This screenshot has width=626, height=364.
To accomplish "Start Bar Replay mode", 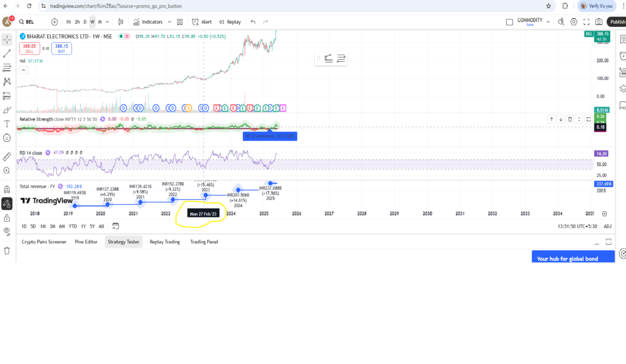I will click(x=230, y=22).
